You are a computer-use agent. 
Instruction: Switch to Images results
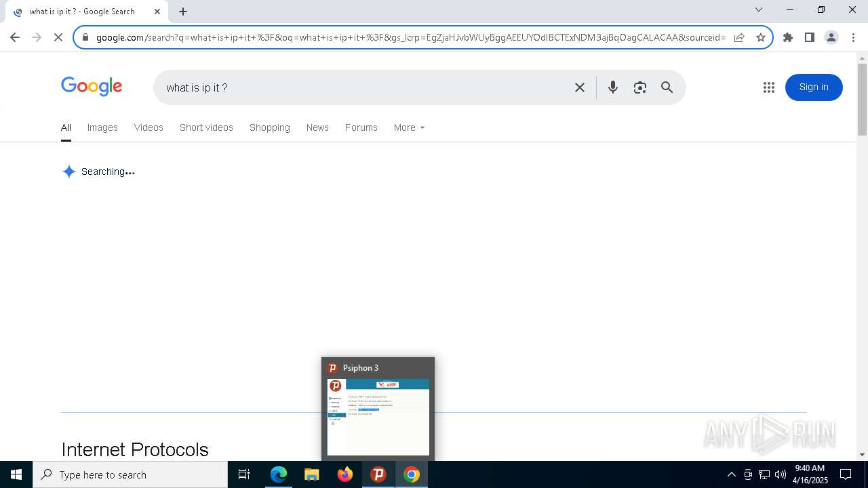click(x=102, y=127)
